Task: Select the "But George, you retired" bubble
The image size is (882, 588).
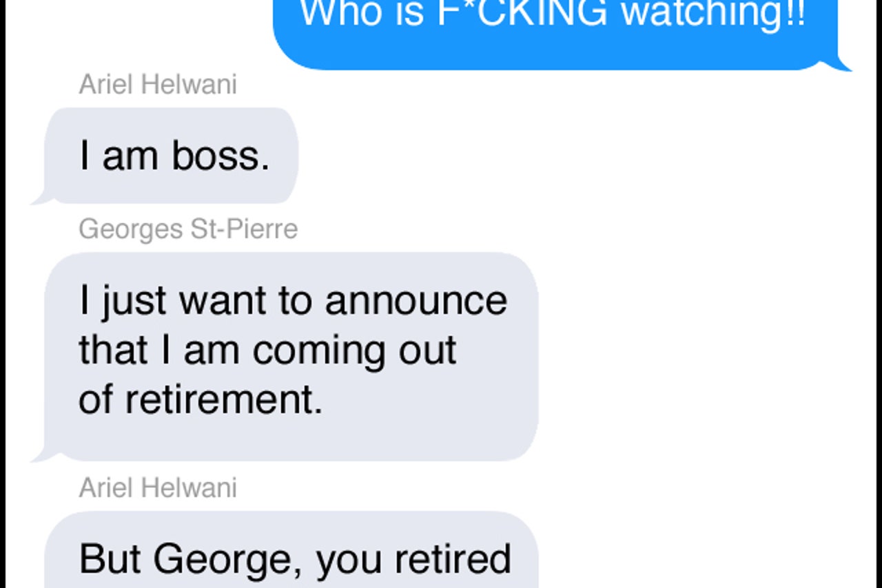Action: pyautogui.click(x=291, y=549)
